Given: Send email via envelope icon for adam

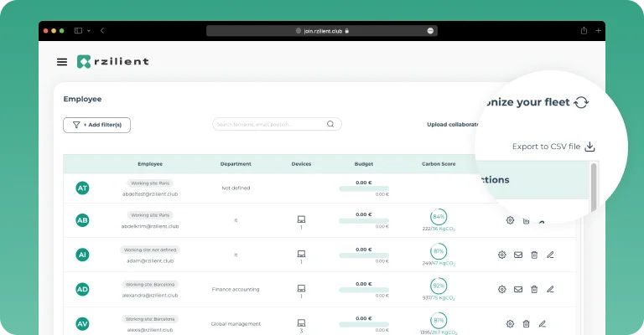Looking at the screenshot, I should (518, 255).
